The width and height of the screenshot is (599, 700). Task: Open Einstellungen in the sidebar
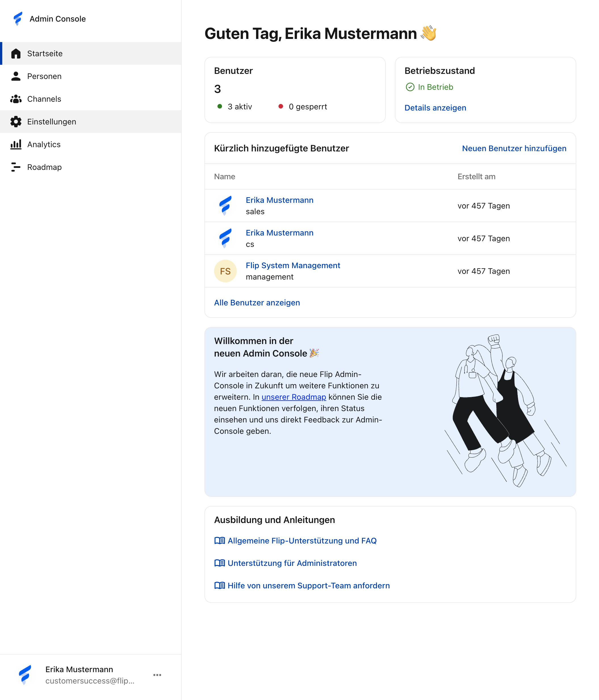tap(91, 122)
